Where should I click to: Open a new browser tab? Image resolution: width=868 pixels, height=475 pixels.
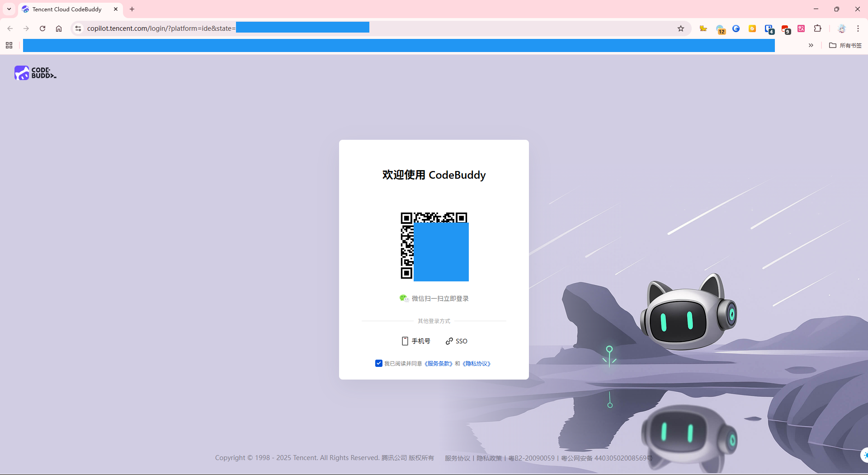[x=132, y=9]
